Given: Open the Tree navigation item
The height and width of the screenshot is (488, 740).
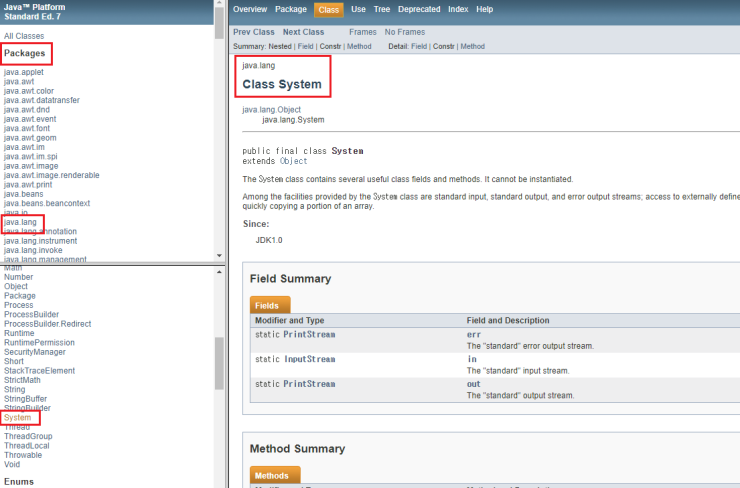Looking at the screenshot, I should (382, 9).
